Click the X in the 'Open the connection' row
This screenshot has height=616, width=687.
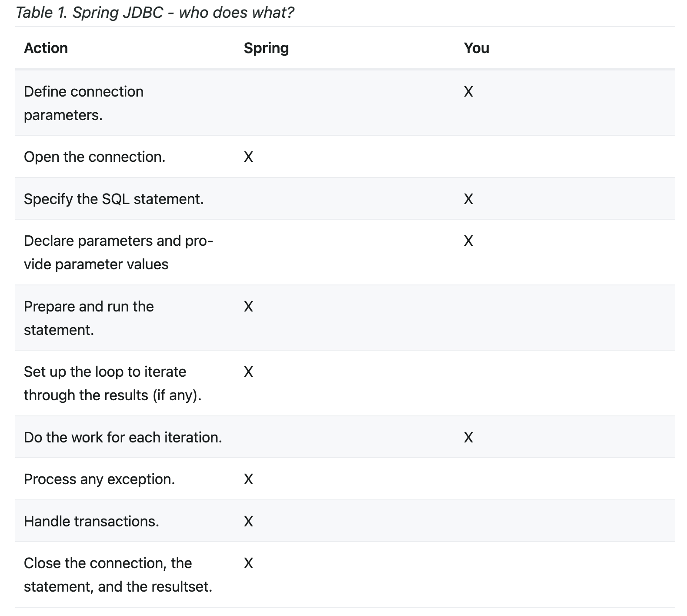tap(248, 157)
